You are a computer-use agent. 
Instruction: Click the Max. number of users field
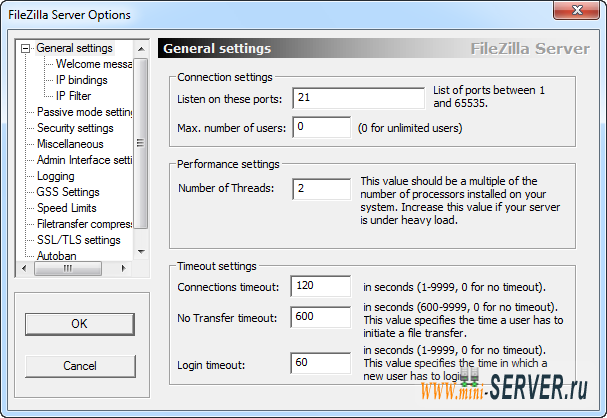321,127
